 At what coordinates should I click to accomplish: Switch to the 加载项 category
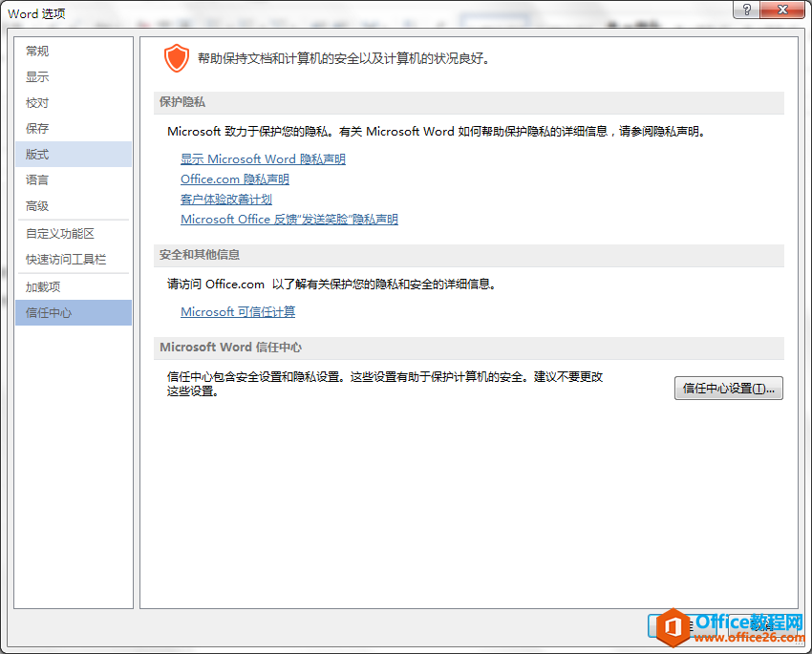(73, 287)
